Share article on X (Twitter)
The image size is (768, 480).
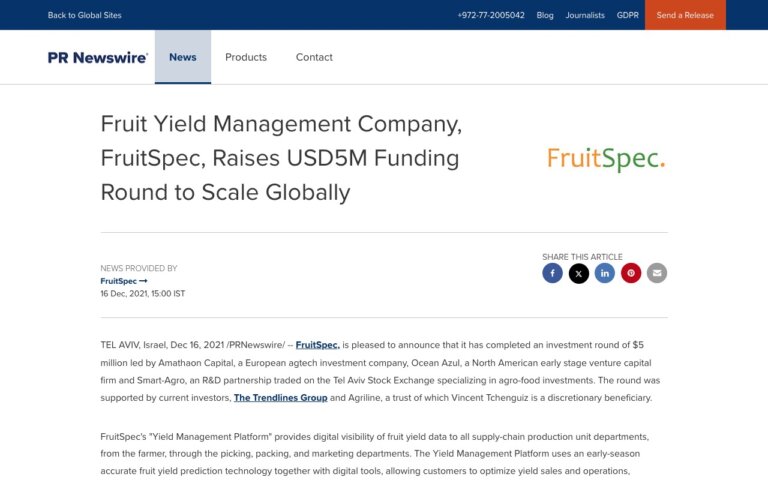[x=579, y=273]
